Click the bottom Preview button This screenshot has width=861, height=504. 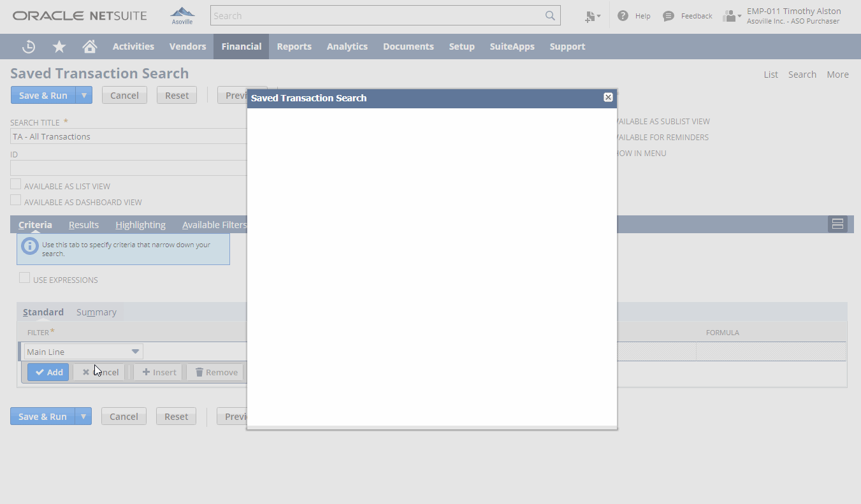tap(232, 417)
